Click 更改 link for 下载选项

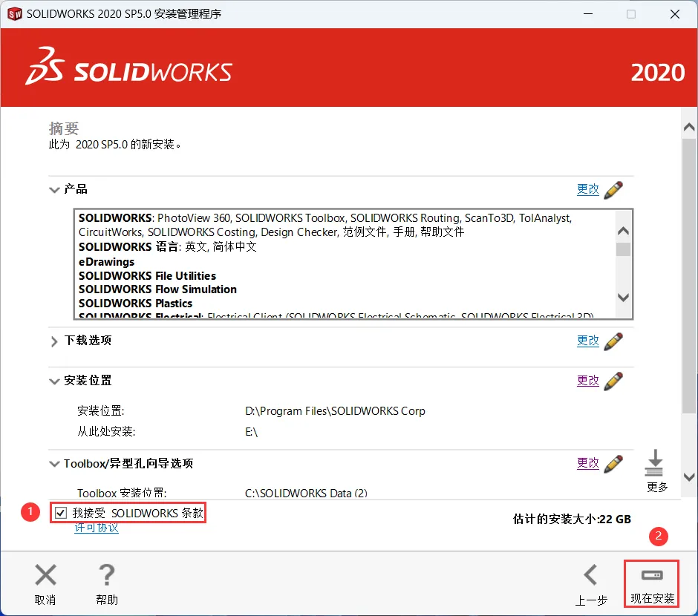point(588,341)
